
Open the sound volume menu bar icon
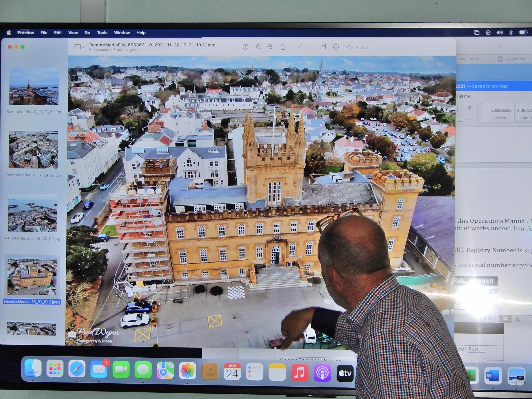[x=499, y=33]
